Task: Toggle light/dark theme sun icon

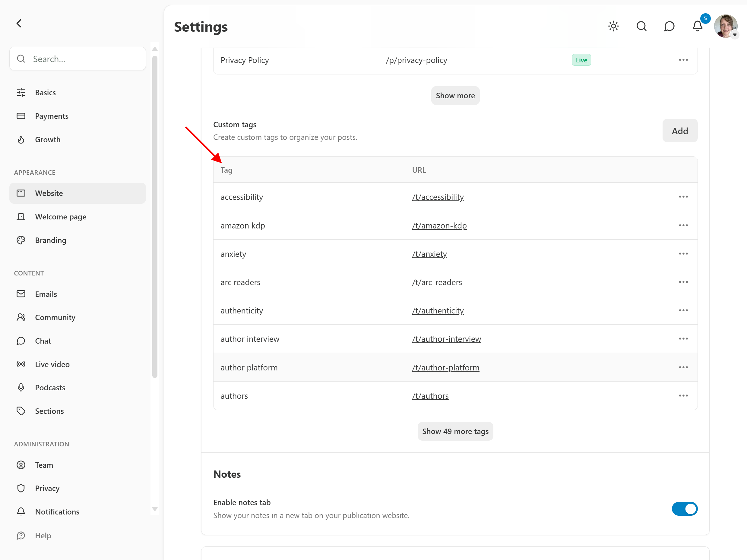Action: click(x=613, y=26)
